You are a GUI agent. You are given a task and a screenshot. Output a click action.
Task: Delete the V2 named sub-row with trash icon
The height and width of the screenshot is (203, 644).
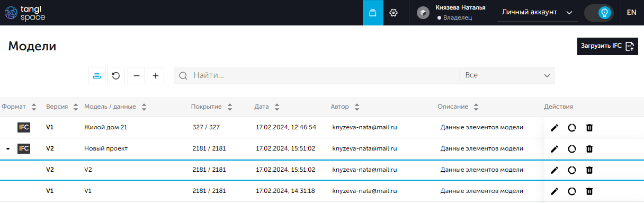[589, 170]
